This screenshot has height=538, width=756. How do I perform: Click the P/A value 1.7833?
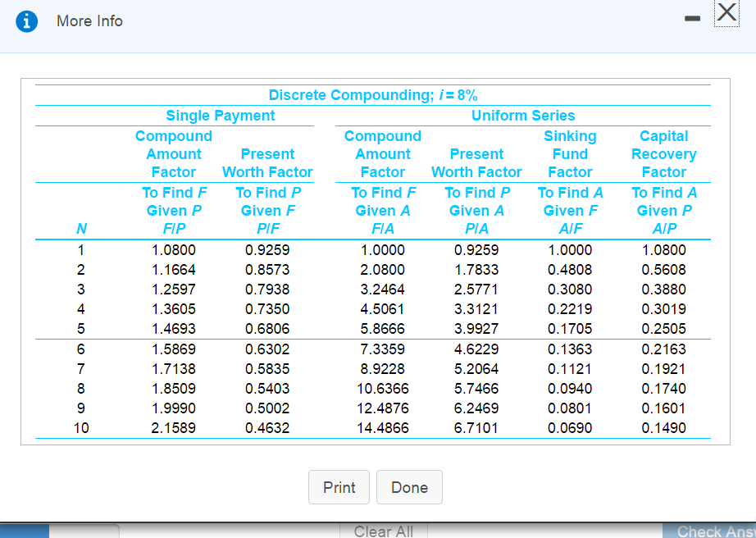tap(476, 270)
